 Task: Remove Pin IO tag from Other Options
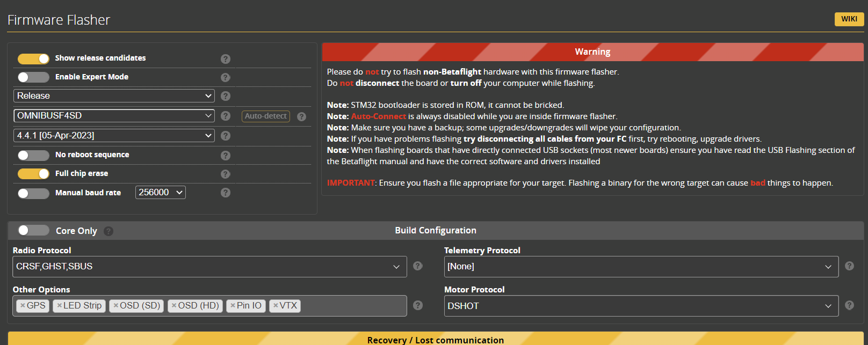coord(233,305)
